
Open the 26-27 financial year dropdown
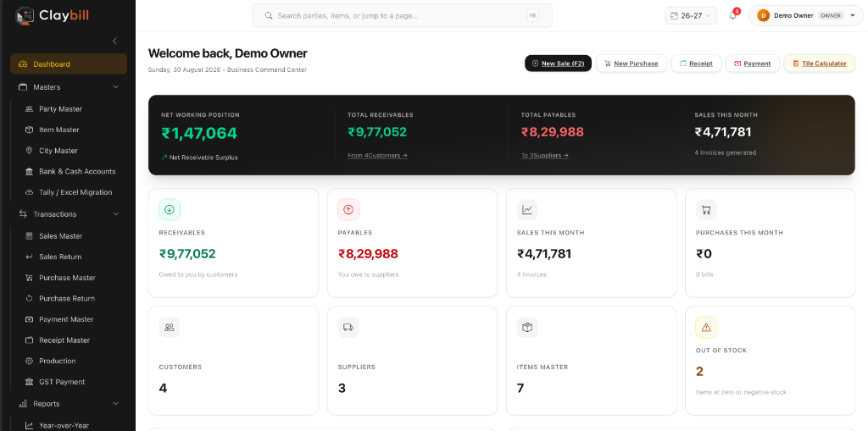tap(691, 15)
